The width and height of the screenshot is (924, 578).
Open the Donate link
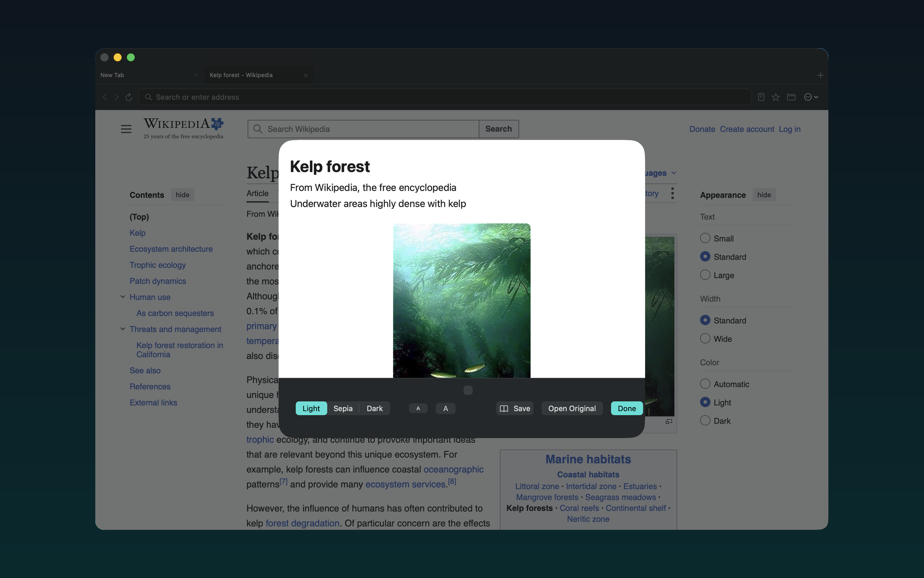[702, 129]
